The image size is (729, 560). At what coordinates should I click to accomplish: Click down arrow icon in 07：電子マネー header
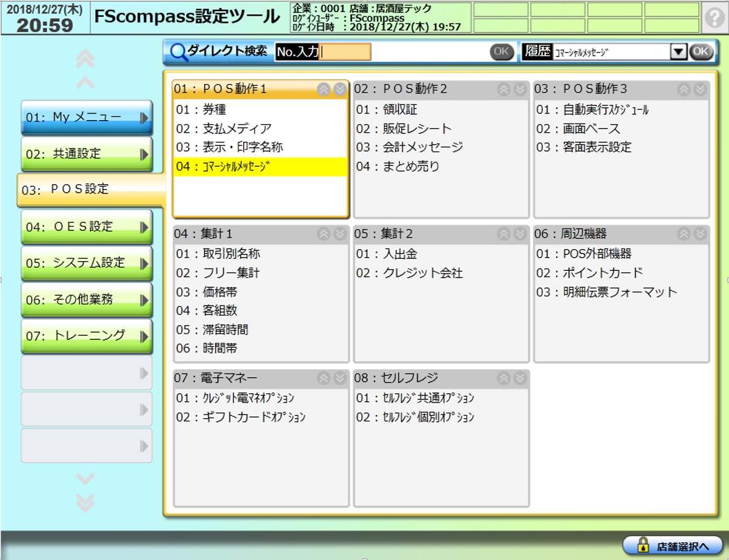pos(339,378)
